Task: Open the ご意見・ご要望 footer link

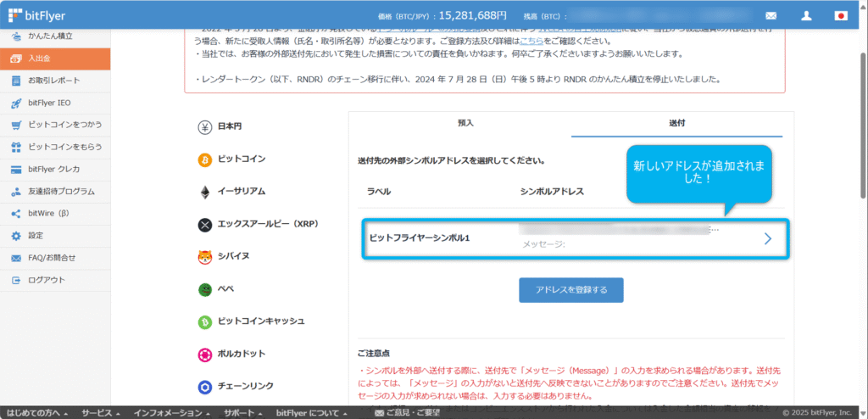Action: coord(407,413)
